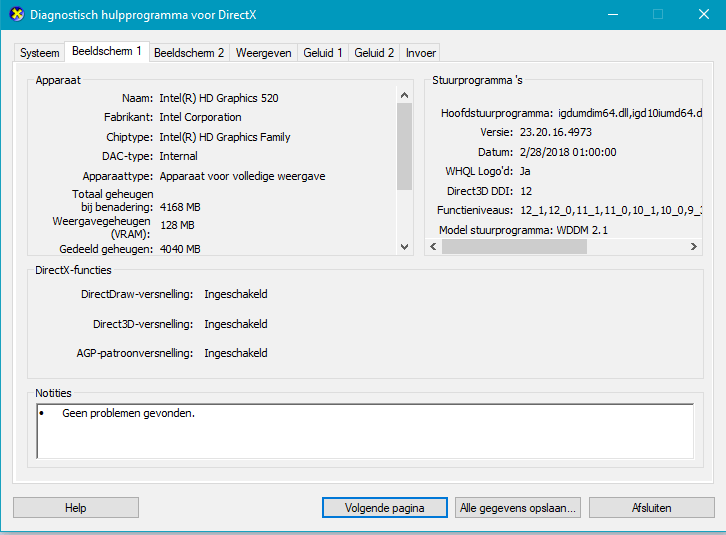Click the 'WDDM 2.1' driver model value
Image resolution: width=726 pixels, height=535 pixels.
(582, 230)
